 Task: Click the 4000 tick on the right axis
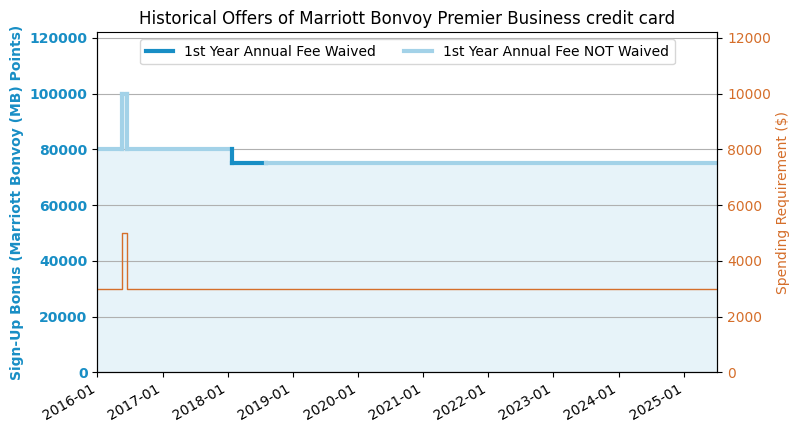point(743,261)
